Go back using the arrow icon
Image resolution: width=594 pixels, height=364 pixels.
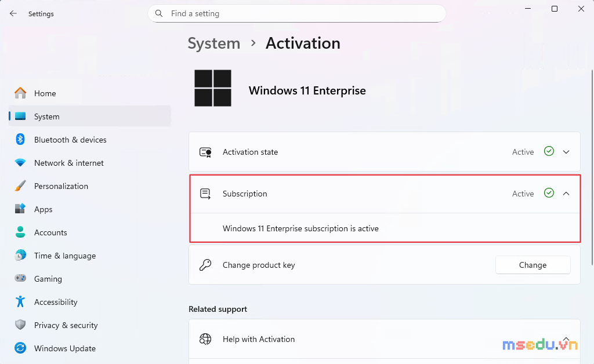click(x=13, y=14)
